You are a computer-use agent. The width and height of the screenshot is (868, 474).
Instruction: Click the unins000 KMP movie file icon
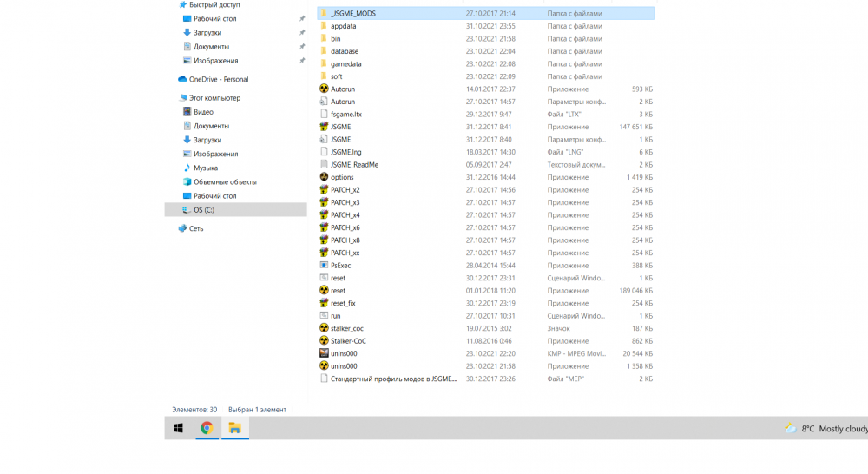[324, 353]
